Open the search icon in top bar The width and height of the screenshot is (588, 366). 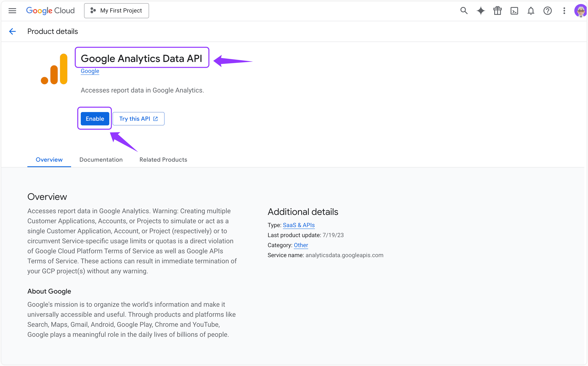click(464, 10)
